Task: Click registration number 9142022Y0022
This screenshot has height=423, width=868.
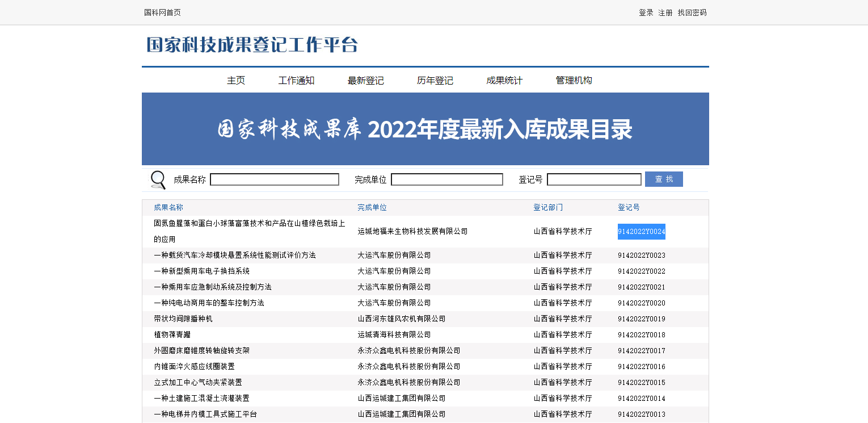Action: click(642, 271)
